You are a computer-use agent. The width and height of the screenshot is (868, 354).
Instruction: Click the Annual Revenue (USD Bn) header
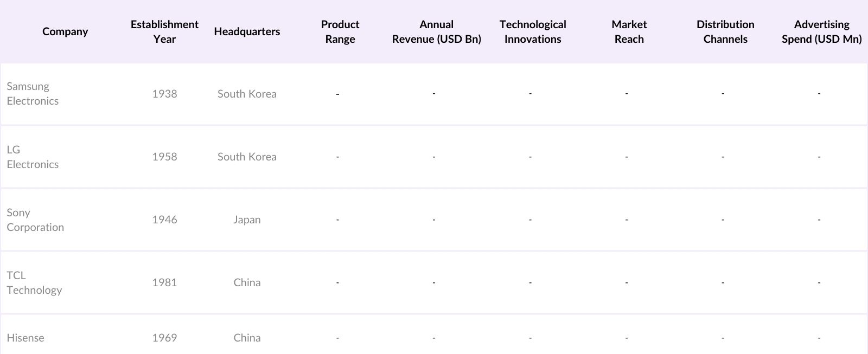point(436,31)
